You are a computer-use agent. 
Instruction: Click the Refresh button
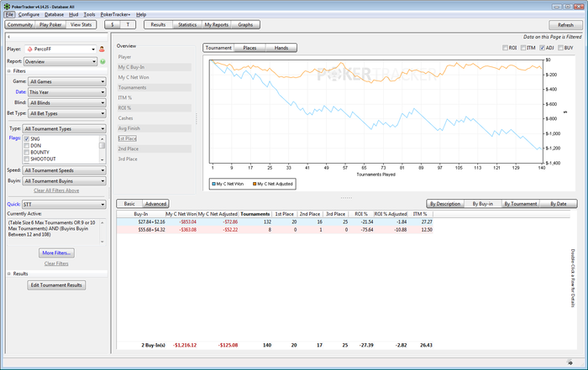pyautogui.click(x=565, y=25)
